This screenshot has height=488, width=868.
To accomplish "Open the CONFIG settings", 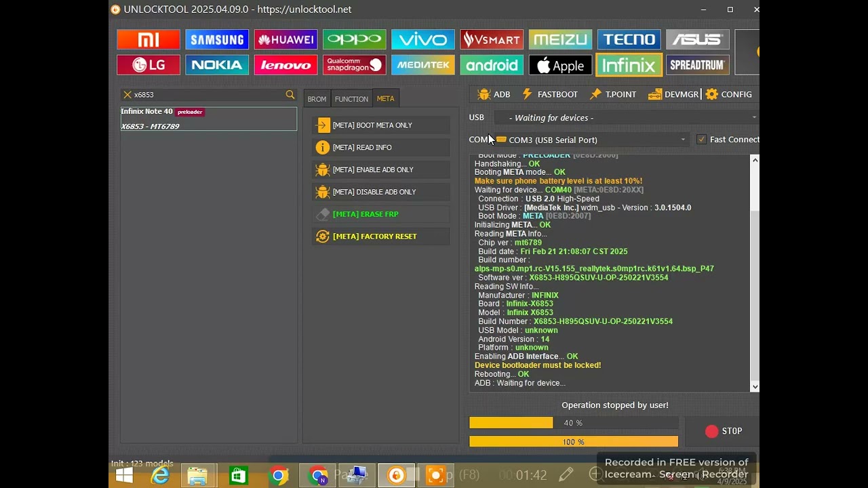I will click(729, 94).
